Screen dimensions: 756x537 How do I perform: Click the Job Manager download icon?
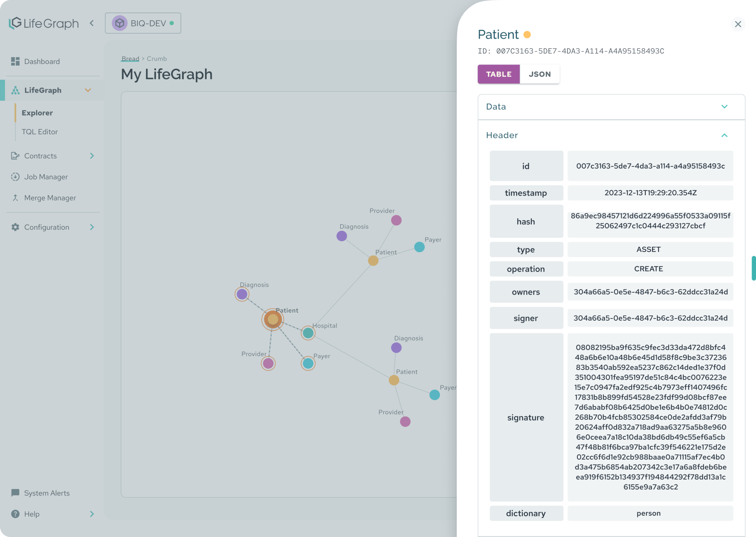click(x=15, y=177)
